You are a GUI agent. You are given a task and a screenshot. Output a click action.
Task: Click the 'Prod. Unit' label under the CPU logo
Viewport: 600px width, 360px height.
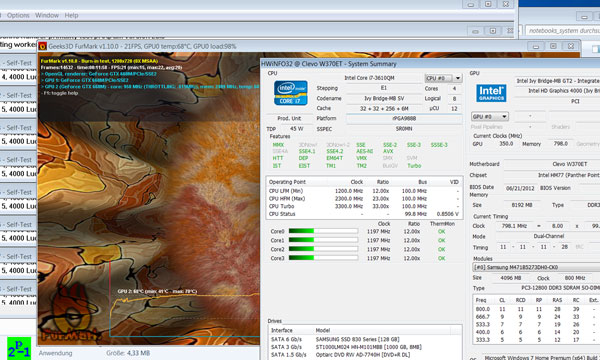coord(289,118)
